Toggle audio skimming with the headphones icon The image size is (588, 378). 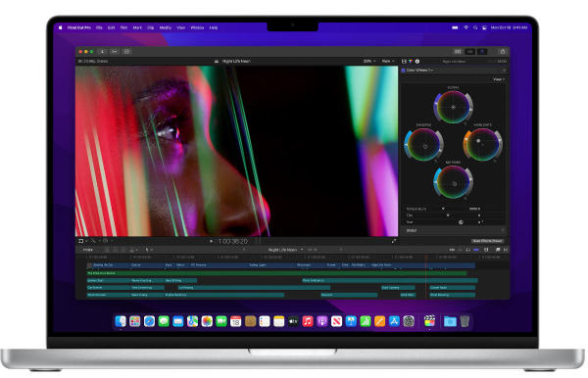pos(467,250)
